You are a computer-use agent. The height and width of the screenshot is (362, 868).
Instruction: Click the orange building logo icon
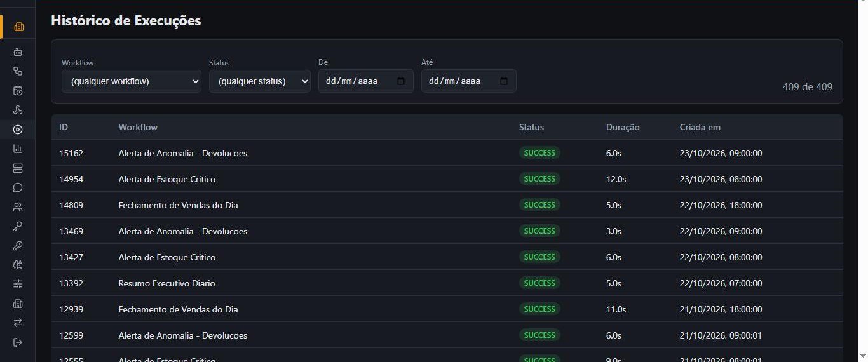tap(18, 27)
